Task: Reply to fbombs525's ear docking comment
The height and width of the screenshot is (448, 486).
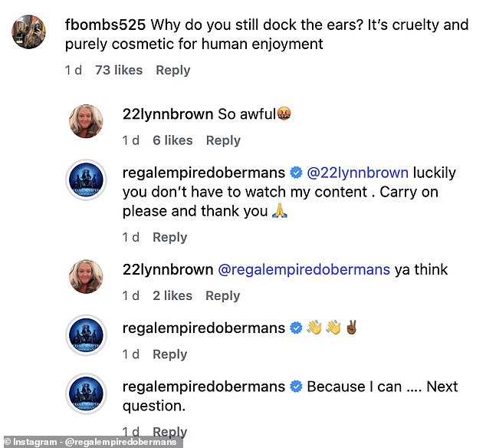Action: (x=173, y=70)
